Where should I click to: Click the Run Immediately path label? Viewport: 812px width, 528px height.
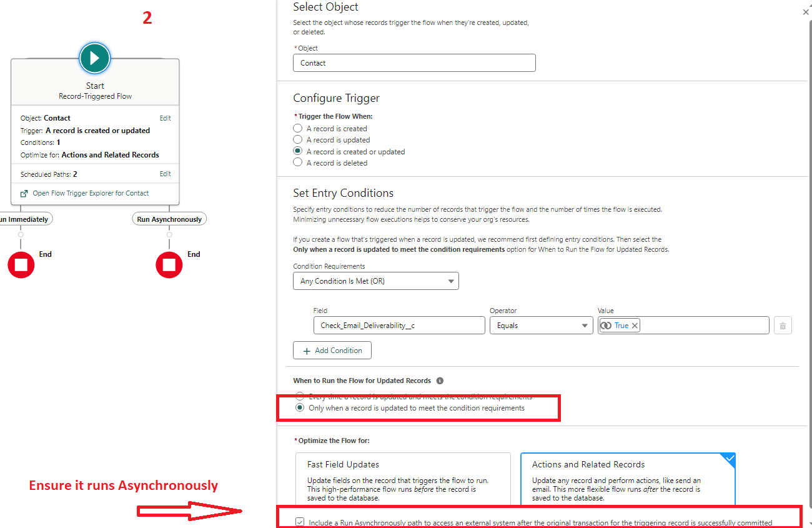(x=25, y=219)
